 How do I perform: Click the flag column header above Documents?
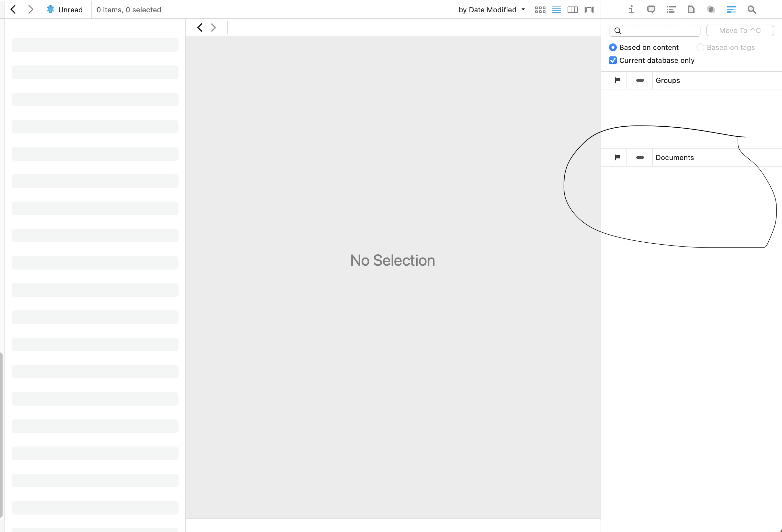(x=617, y=157)
